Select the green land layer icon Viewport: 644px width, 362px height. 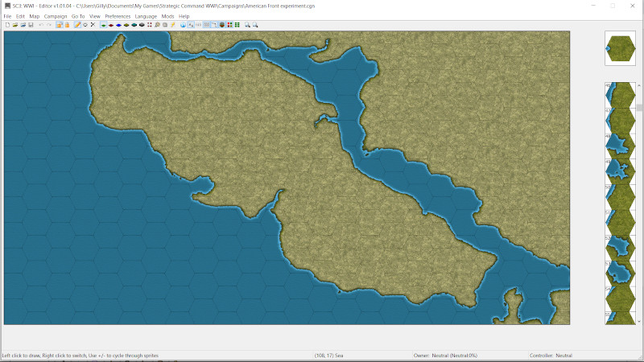[104, 25]
